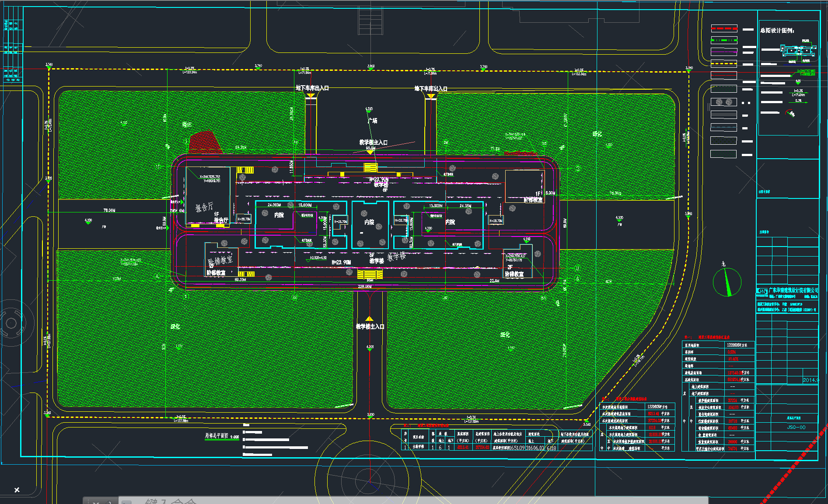Click the '绿化' label in northwest green area
This screenshot has width=828, height=504.
pos(187,125)
